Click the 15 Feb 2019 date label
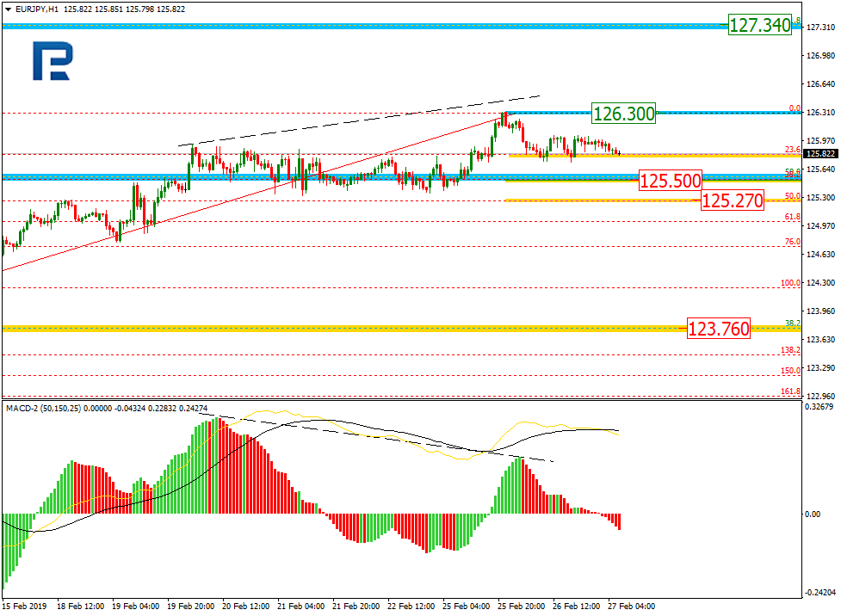Screen dimensions: 841x616 tap(24, 607)
